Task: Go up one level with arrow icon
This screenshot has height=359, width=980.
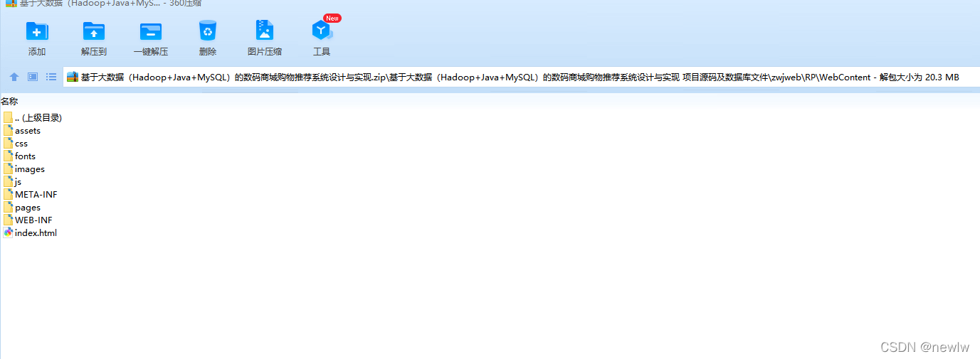Action: click(14, 77)
